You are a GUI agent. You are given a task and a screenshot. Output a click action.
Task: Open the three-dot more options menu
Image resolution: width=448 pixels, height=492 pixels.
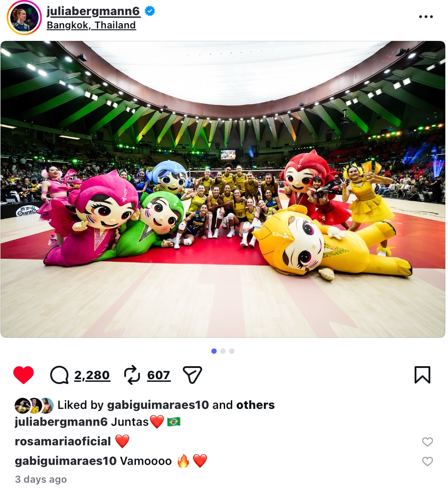click(426, 16)
